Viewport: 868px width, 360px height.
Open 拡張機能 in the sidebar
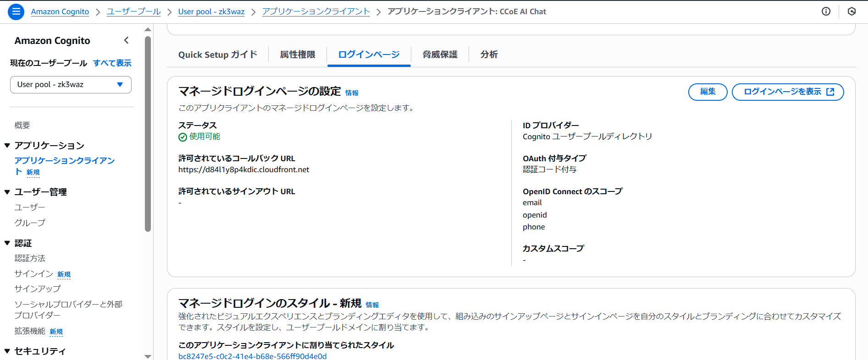pos(30,331)
